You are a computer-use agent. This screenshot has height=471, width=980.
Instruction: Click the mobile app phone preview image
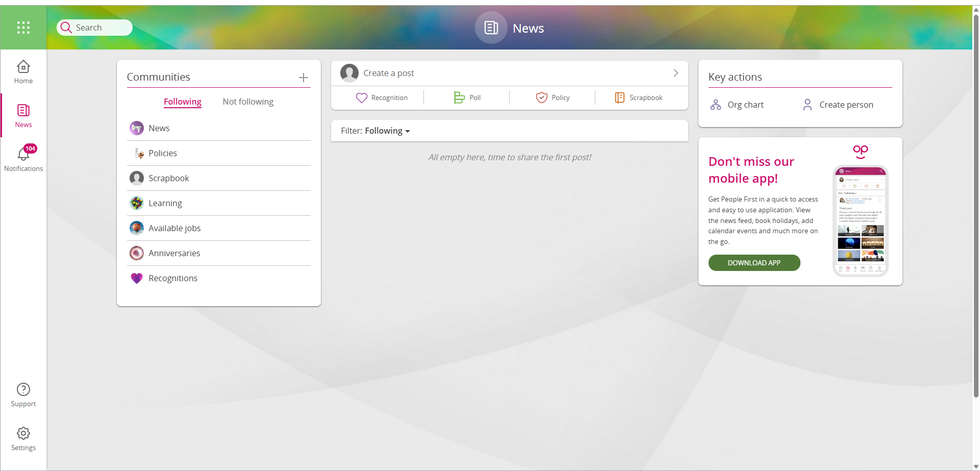(x=860, y=220)
